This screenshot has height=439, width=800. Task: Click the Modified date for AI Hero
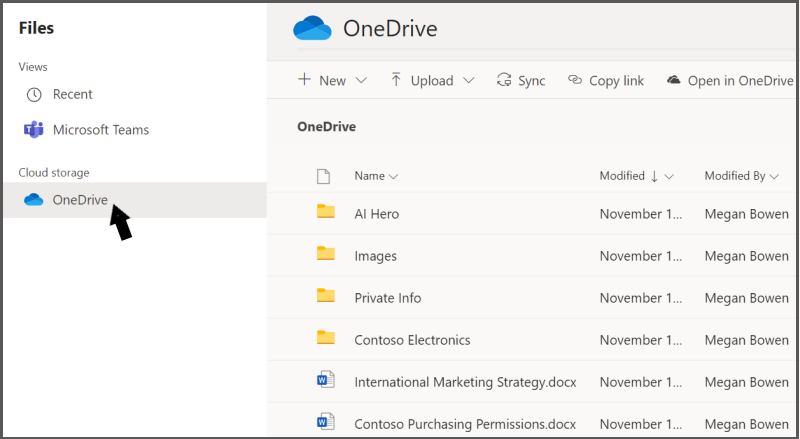click(x=641, y=214)
